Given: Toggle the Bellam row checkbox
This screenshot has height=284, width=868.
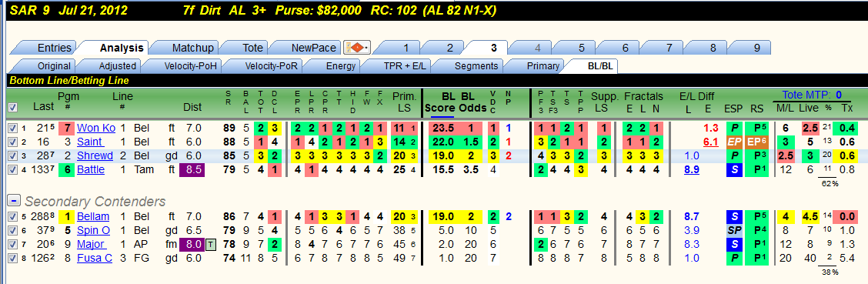Looking at the screenshot, I should coord(13,216).
